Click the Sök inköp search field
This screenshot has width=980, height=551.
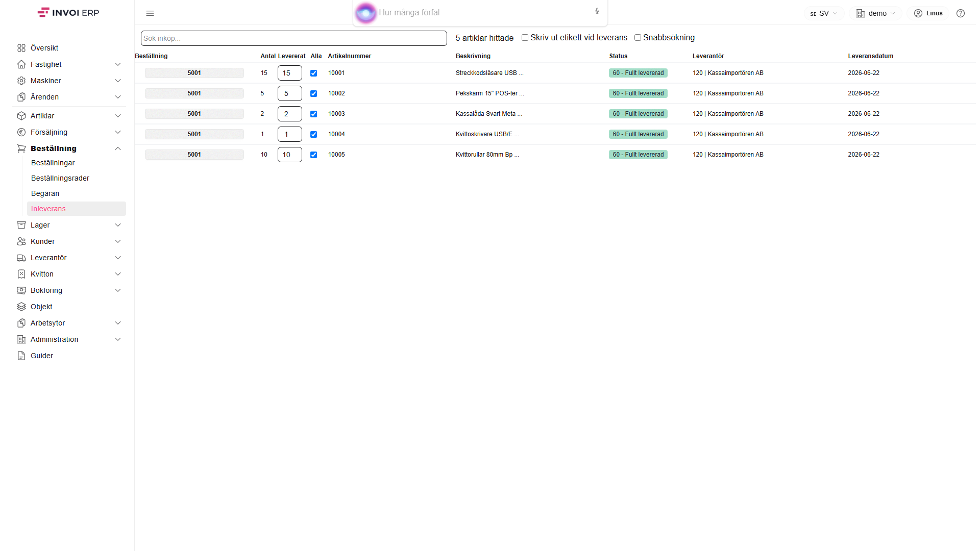click(294, 38)
